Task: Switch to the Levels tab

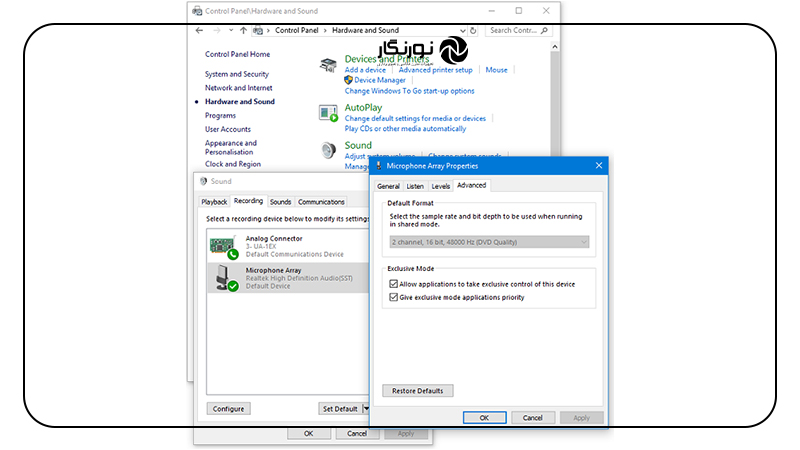Action: pyautogui.click(x=440, y=186)
